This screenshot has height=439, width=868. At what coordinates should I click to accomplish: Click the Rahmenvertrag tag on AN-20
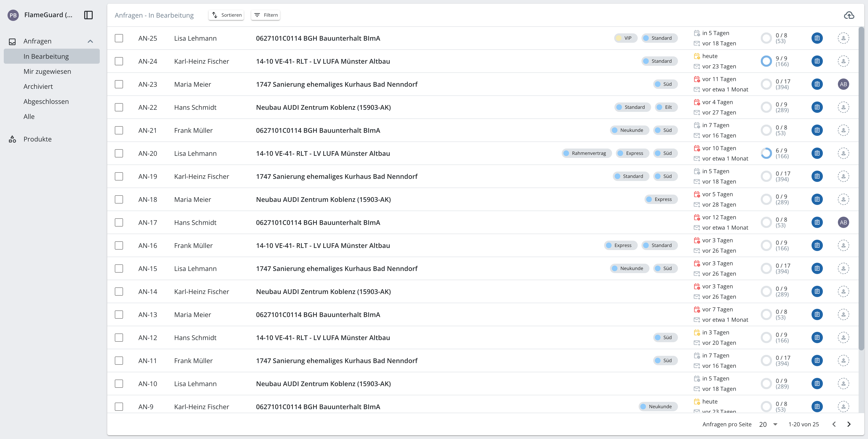pos(587,153)
